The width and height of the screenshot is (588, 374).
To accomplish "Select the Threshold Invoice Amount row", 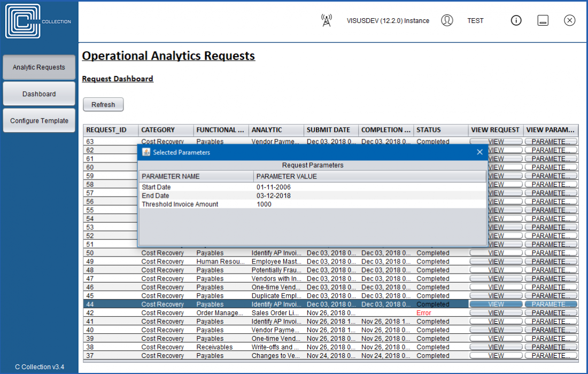I will 312,204.
